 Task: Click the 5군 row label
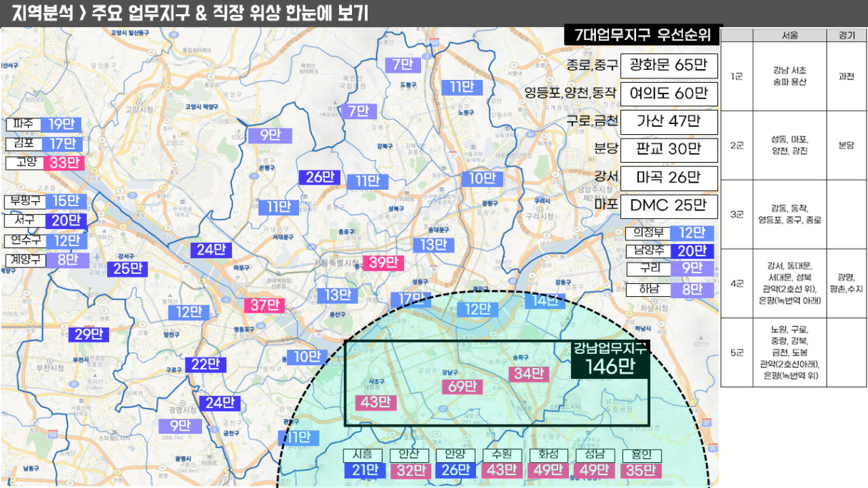coord(737,352)
